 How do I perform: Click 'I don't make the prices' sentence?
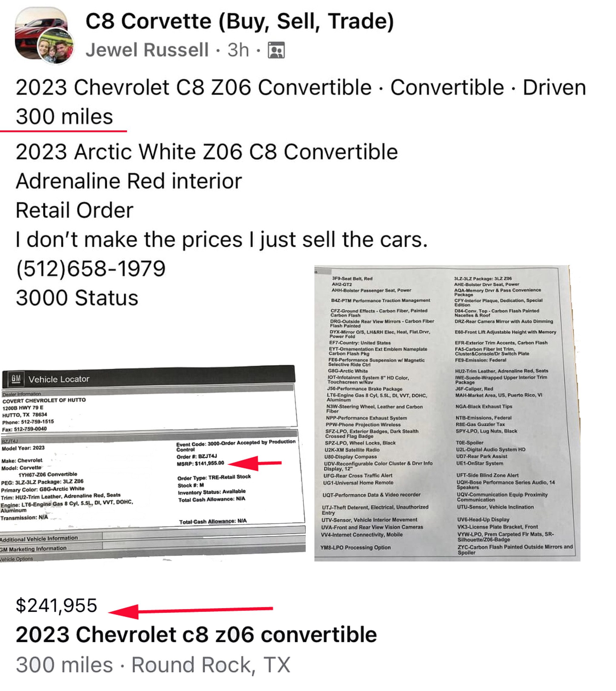[222, 240]
